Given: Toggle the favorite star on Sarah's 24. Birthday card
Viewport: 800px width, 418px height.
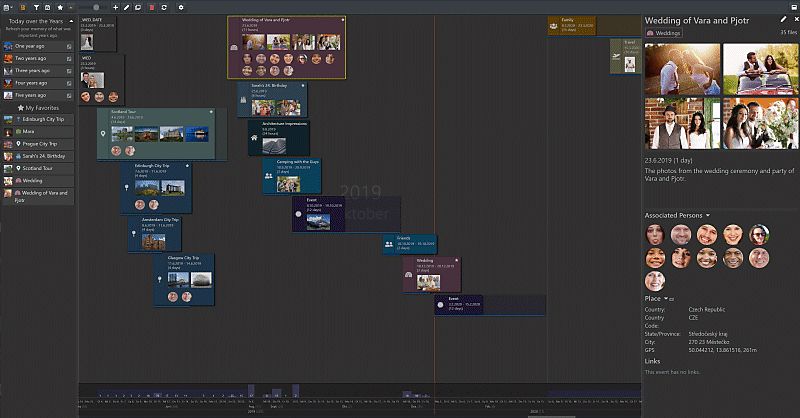Looking at the screenshot, I should 303,86.
